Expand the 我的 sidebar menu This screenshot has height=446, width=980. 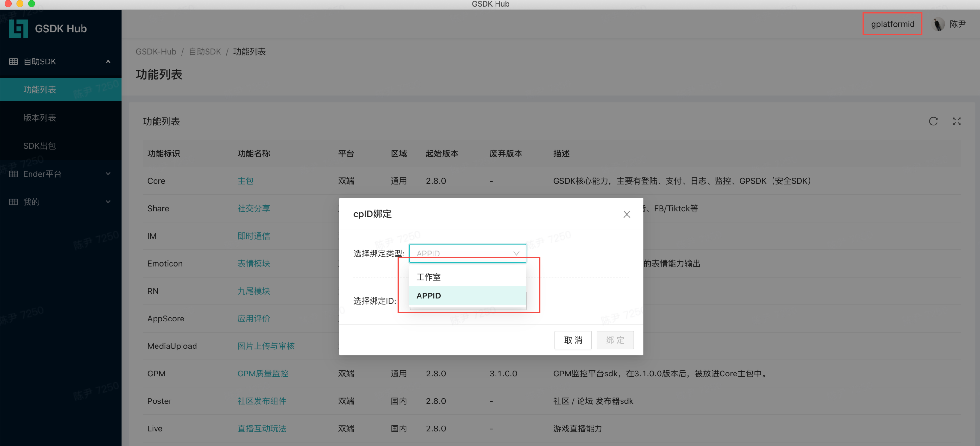point(108,202)
